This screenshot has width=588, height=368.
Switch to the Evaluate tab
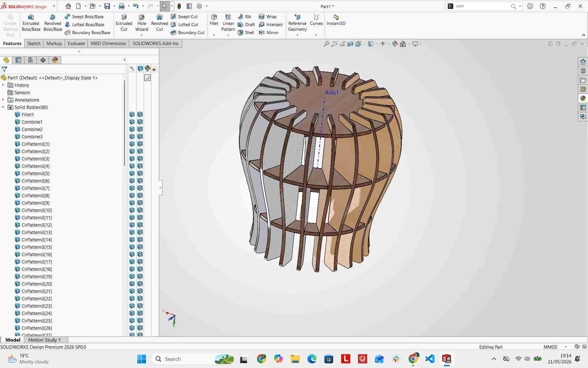(x=76, y=44)
